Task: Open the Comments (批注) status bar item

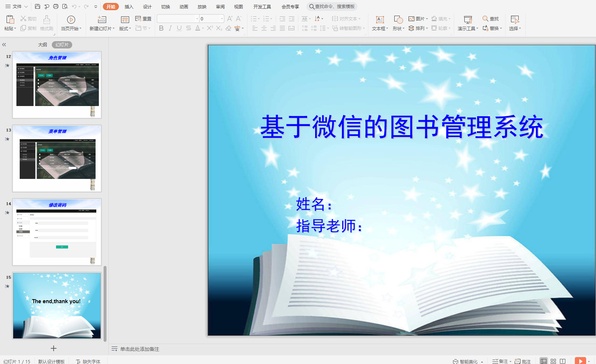Action: click(x=523, y=361)
